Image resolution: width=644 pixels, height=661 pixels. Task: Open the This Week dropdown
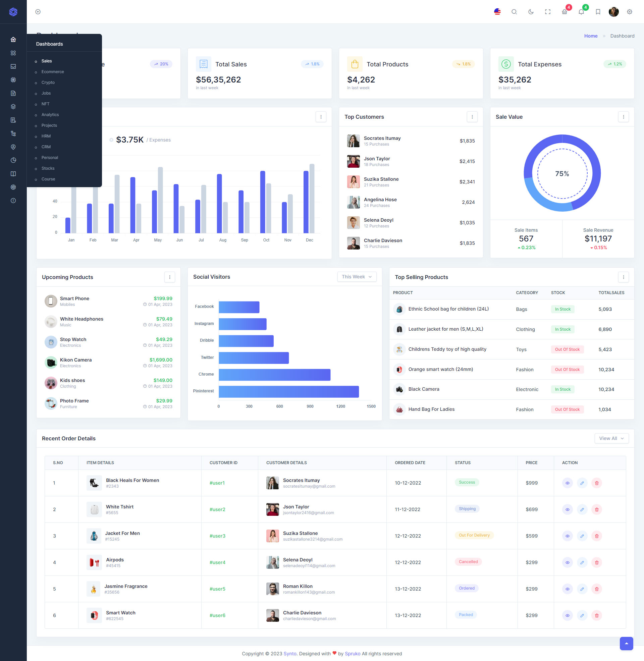pos(357,277)
